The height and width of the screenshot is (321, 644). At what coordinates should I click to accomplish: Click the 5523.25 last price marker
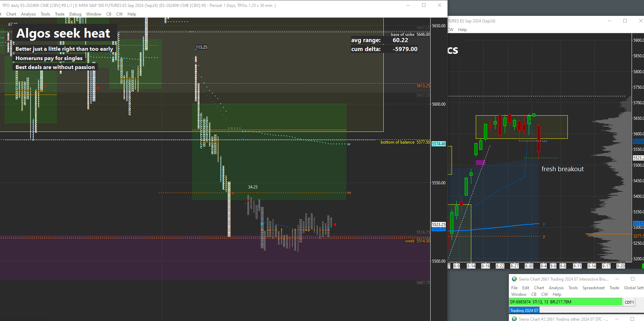click(x=439, y=224)
